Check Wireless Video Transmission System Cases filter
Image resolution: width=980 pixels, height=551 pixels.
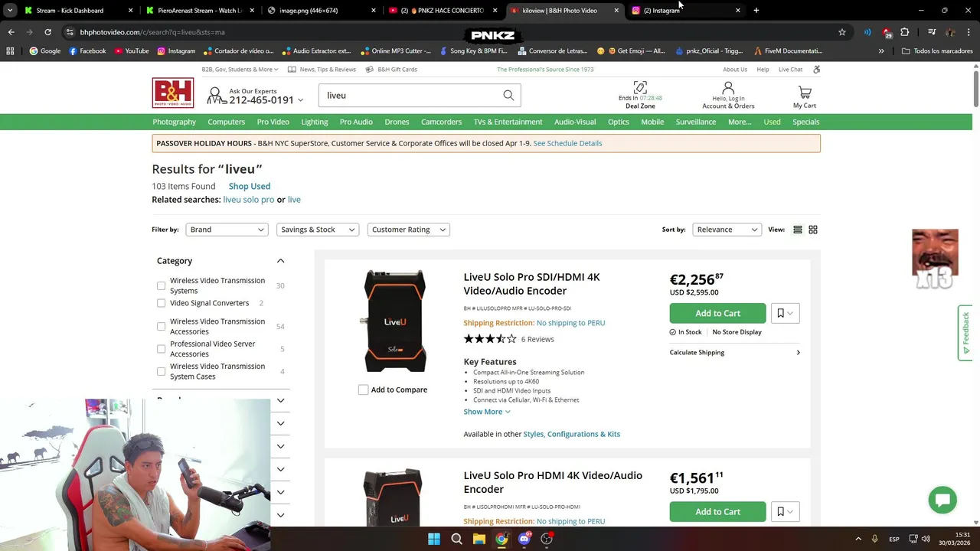coord(161,371)
